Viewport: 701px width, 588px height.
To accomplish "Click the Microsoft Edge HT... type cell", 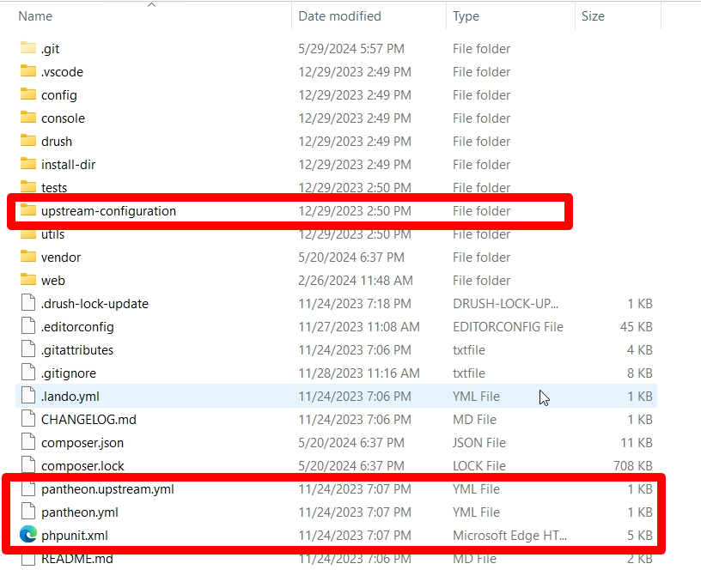I will [x=509, y=536].
